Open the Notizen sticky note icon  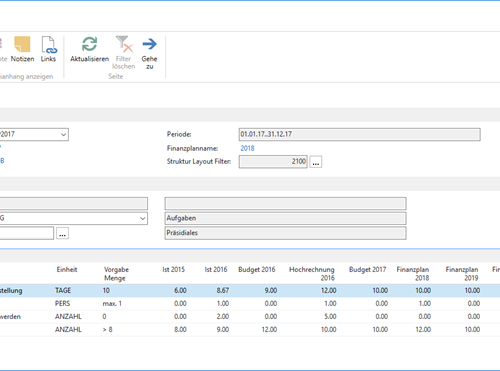tap(22, 44)
